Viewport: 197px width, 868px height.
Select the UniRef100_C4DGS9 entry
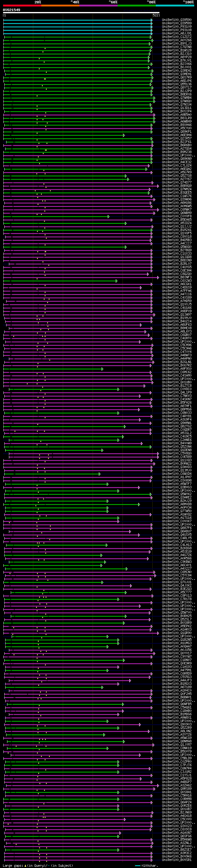coord(177,287)
